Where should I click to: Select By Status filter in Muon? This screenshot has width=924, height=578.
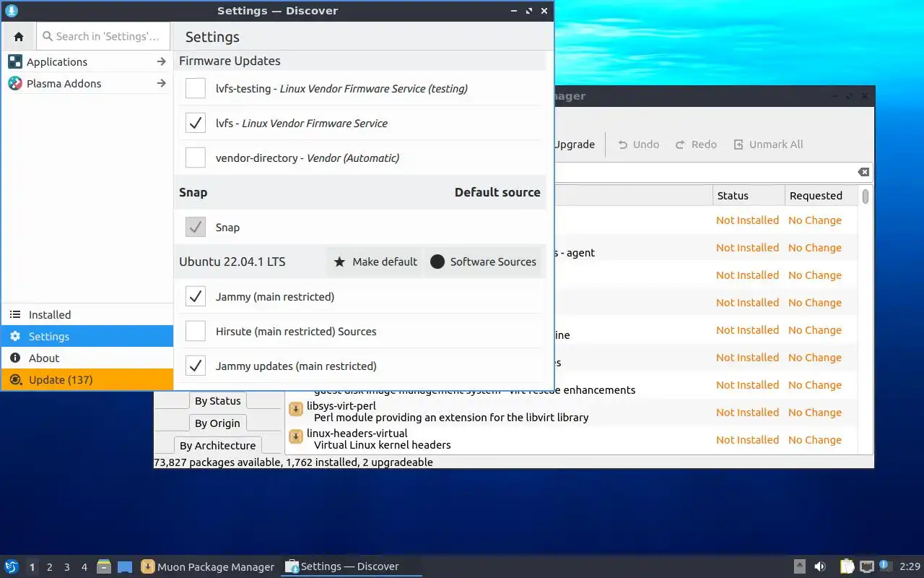(x=218, y=401)
